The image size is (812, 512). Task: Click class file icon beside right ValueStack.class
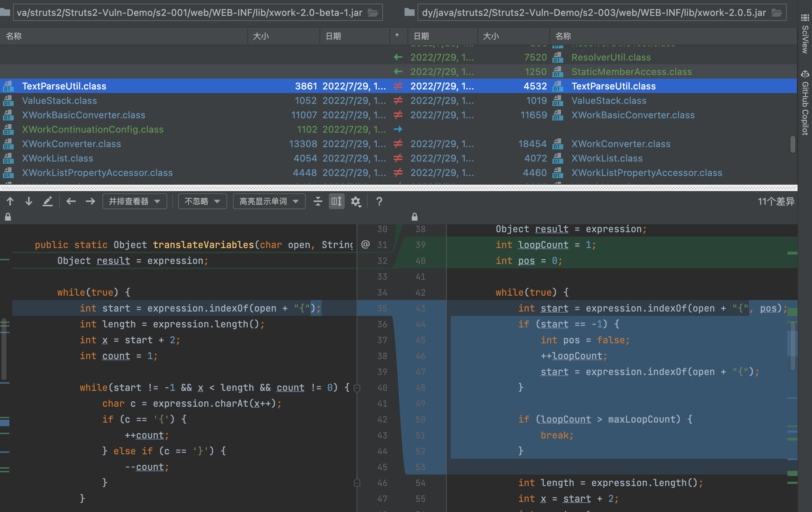tap(558, 101)
